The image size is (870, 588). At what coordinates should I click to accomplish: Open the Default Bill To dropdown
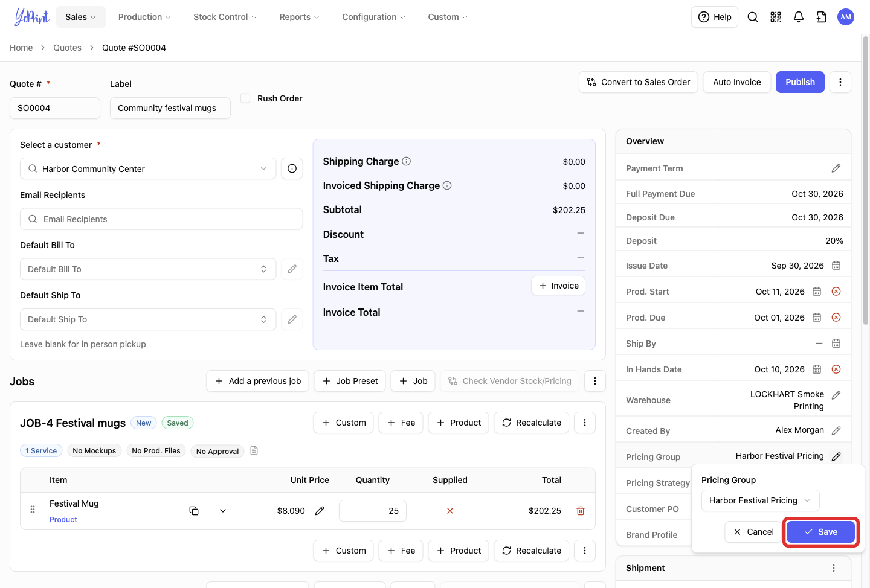(148, 269)
